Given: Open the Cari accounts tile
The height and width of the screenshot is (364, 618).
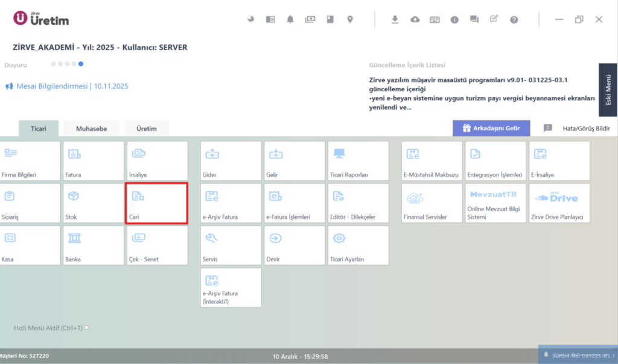Looking at the screenshot, I should coord(156,203).
